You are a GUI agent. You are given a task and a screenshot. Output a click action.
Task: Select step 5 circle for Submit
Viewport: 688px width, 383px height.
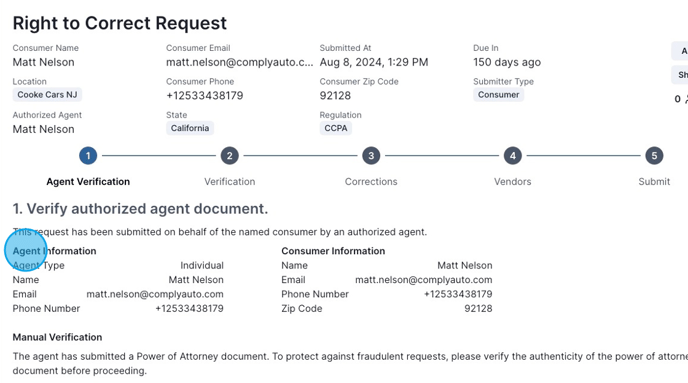(x=654, y=156)
